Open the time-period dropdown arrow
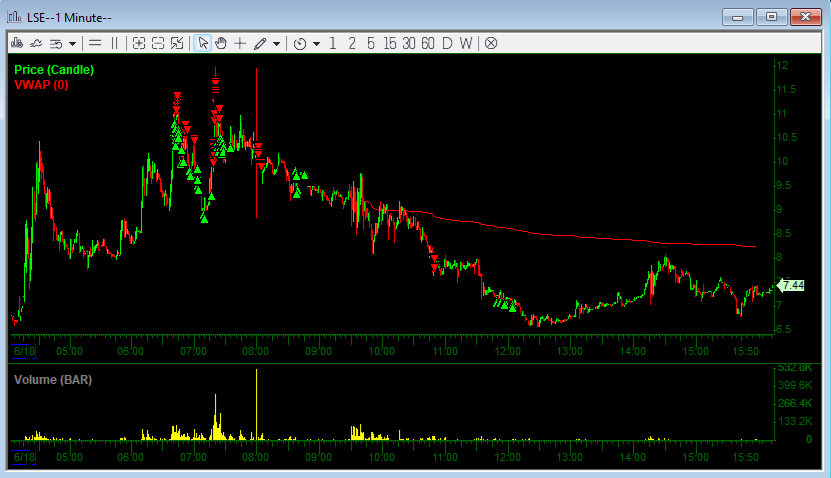Screen dimensions: 831x478 click(x=316, y=43)
